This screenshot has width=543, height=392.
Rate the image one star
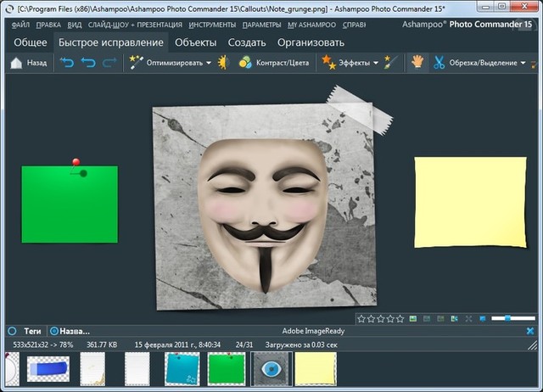[361, 318]
